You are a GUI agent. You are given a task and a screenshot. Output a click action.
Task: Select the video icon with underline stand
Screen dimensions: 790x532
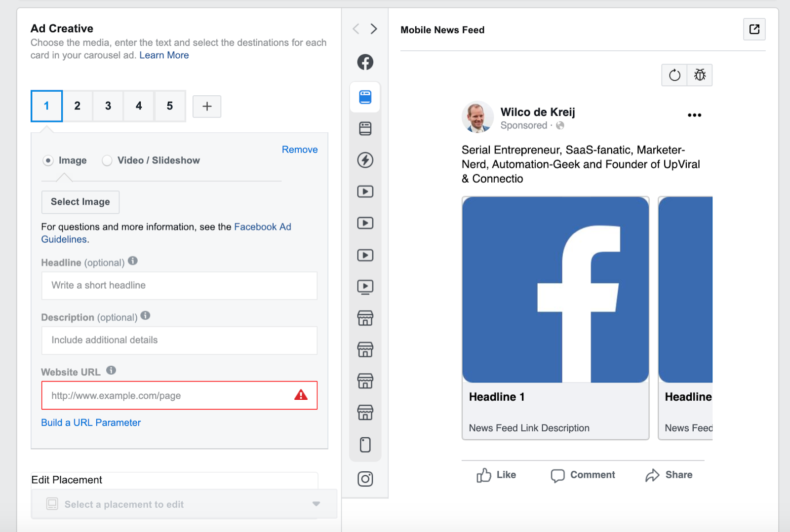pos(365,287)
